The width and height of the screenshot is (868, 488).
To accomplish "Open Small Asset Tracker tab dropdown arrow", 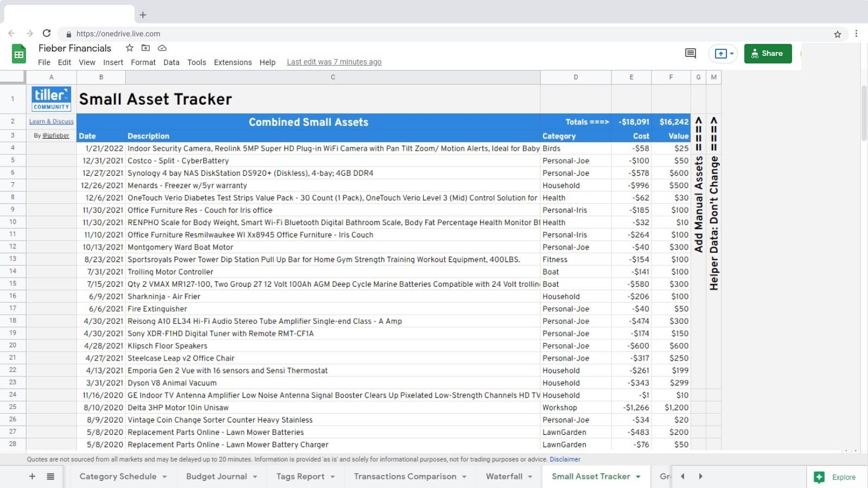I will [638, 477].
